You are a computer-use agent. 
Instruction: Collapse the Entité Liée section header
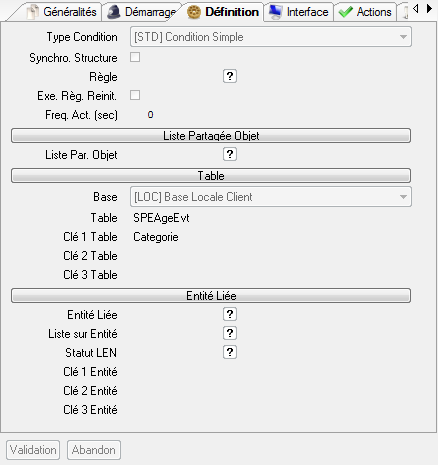click(211, 295)
